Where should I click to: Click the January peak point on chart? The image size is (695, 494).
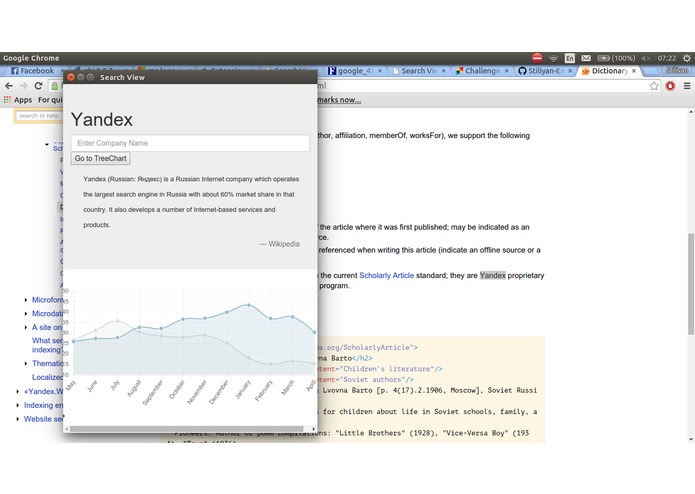pyautogui.click(x=249, y=305)
